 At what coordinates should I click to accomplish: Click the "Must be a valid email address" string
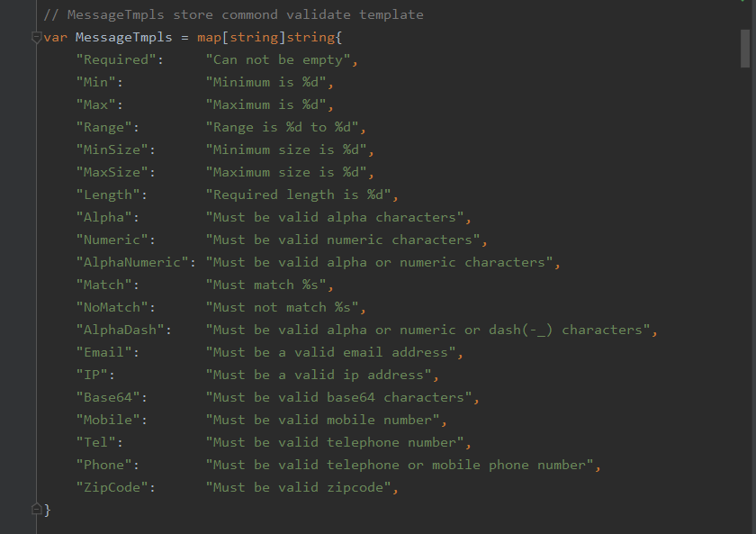331,352
